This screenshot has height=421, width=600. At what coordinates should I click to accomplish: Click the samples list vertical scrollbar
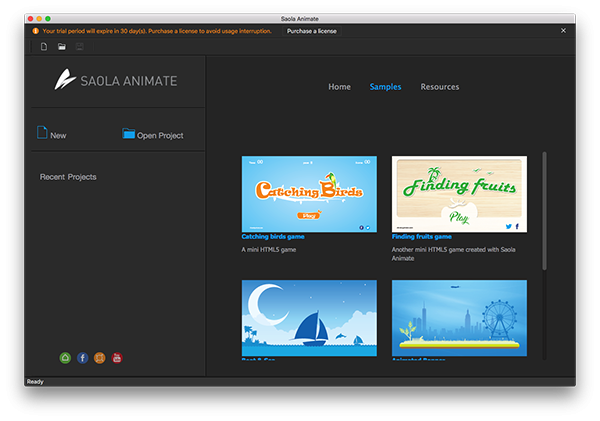544,211
